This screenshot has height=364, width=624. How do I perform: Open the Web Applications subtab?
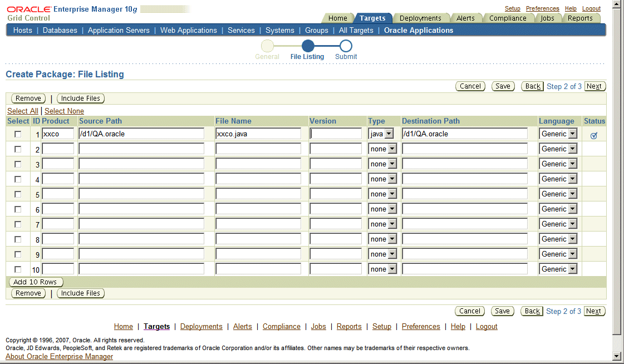189,30
